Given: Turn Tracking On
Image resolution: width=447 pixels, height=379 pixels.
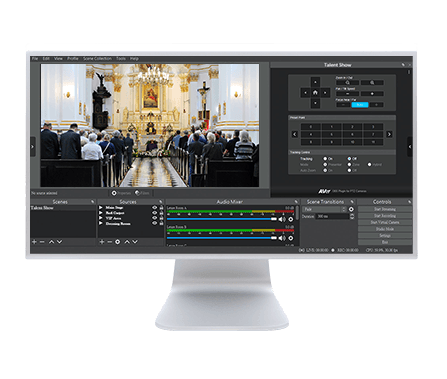Looking at the screenshot, I should [x=325, y=159].
